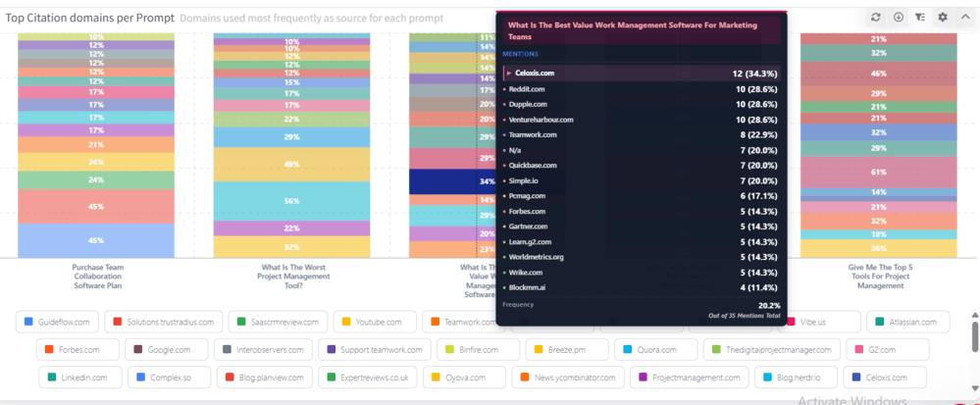Toggle Binfire.com legend item
Image resolution: width=980 pixels, height=405 pixels.
click(x=477, y=350)
